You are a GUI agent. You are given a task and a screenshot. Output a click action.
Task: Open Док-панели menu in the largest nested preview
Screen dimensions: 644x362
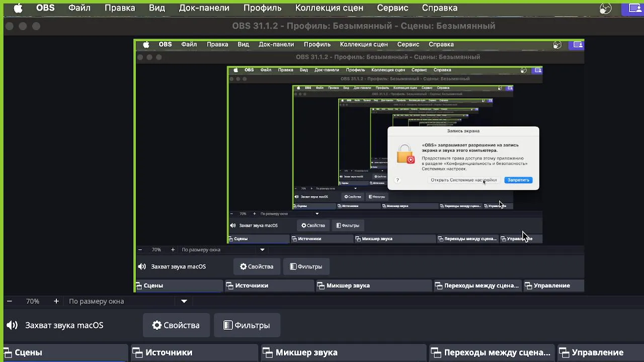(x=276, y=45)
